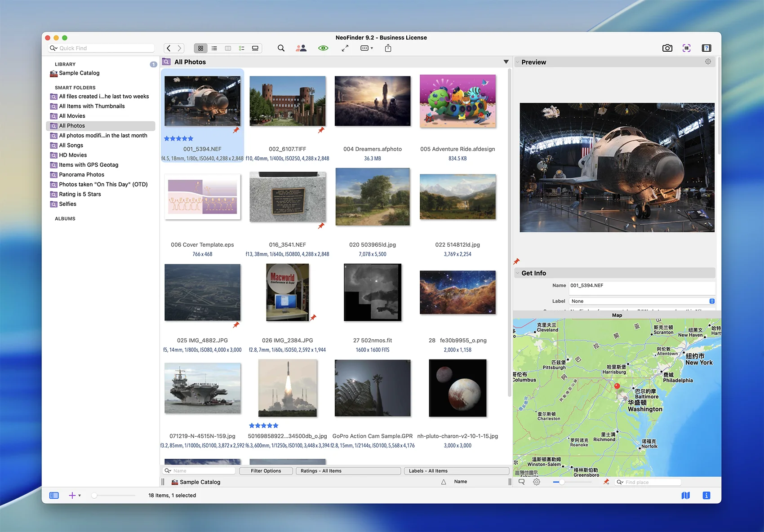Open the Ratings - All Items dropdown

click(x=348, y=471)
